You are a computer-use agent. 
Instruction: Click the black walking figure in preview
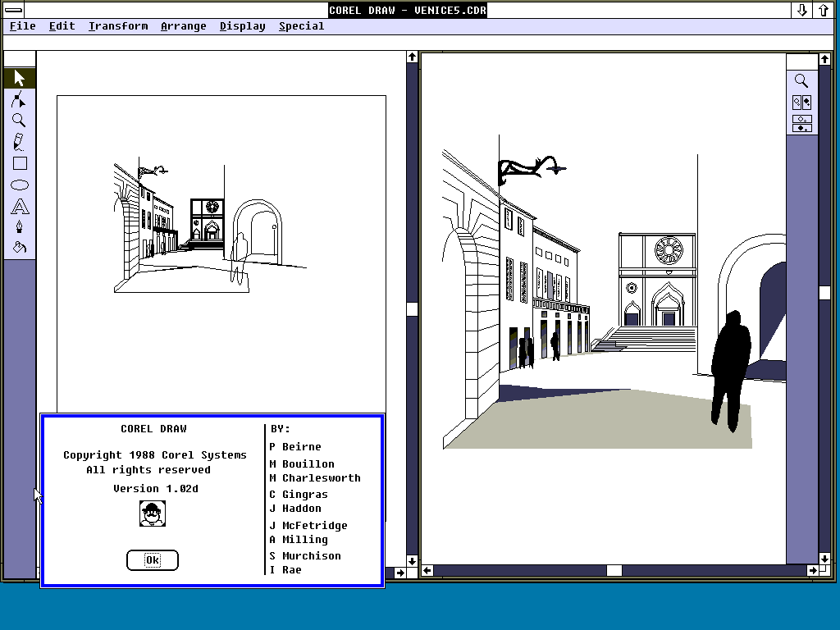731,371
